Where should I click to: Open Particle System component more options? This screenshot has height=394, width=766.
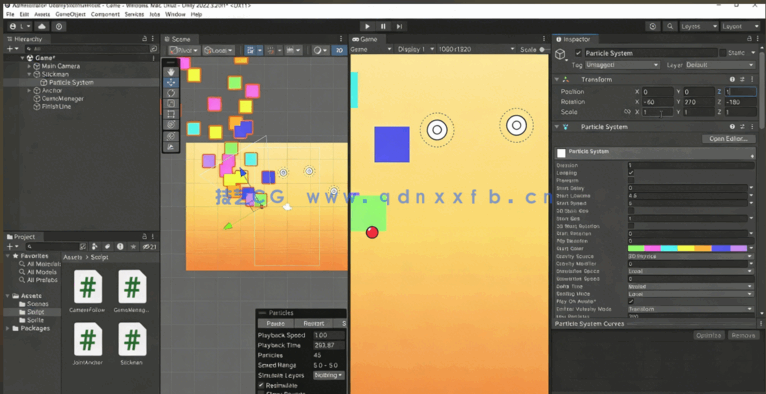coord(751,126)
